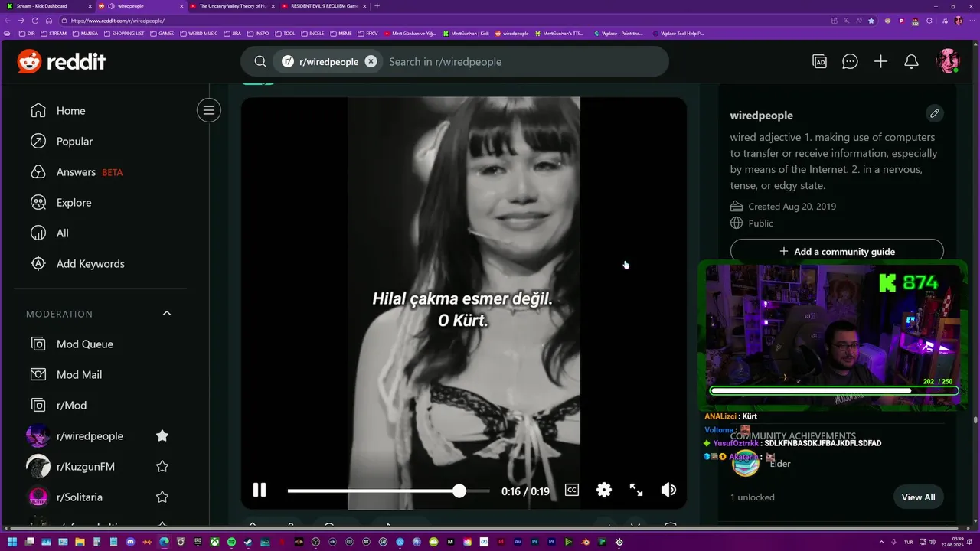Open Spotify from the taskbar

point(231,542)
